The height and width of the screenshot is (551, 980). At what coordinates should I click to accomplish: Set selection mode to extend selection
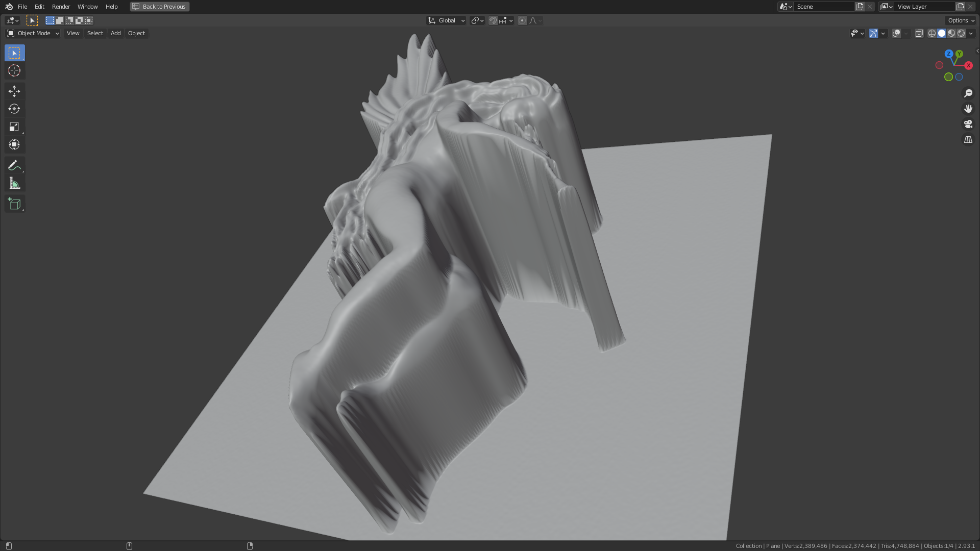[x=59, y=20]
